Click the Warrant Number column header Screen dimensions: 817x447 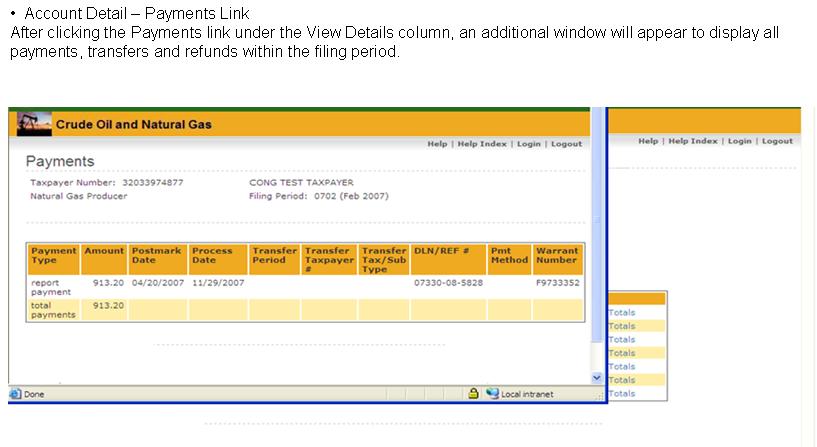[557, 256]
